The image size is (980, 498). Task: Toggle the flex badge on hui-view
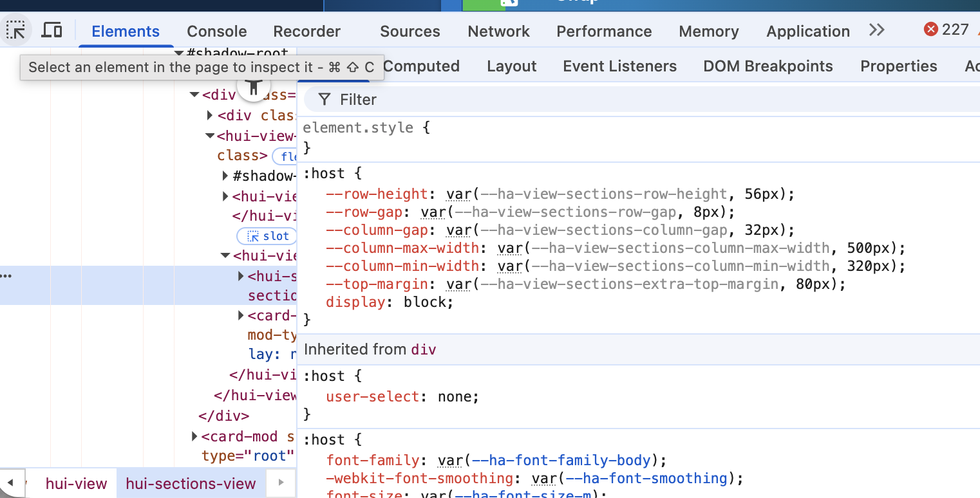285,156
